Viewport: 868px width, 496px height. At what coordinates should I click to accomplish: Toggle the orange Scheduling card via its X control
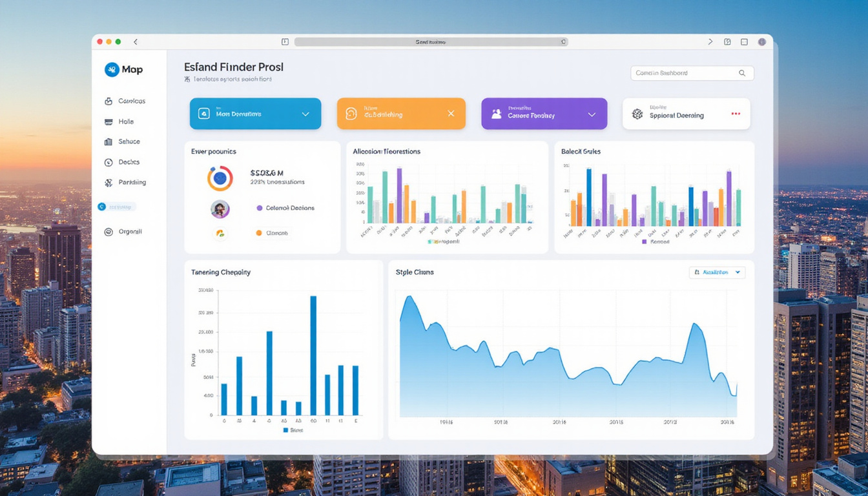(451, 114)
